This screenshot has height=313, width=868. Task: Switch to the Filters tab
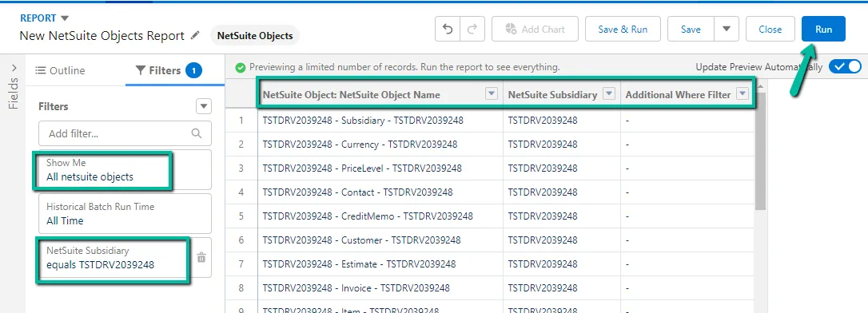tap(169, 70)
